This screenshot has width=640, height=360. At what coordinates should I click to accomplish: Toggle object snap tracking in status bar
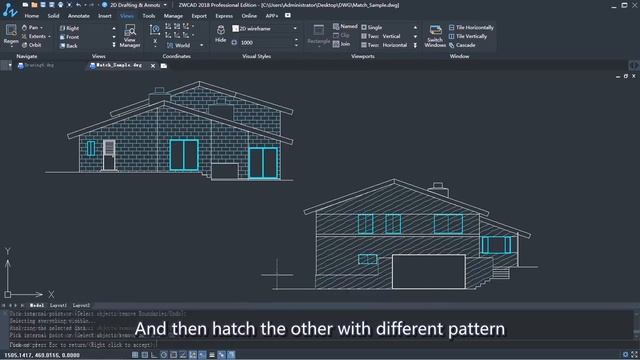[183, 355]
